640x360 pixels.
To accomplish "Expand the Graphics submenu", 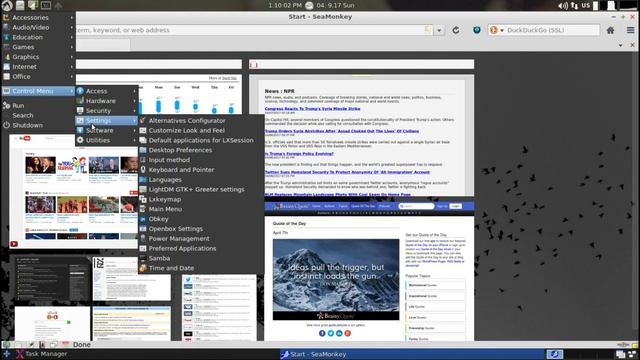I will click(x=38, y=57).
